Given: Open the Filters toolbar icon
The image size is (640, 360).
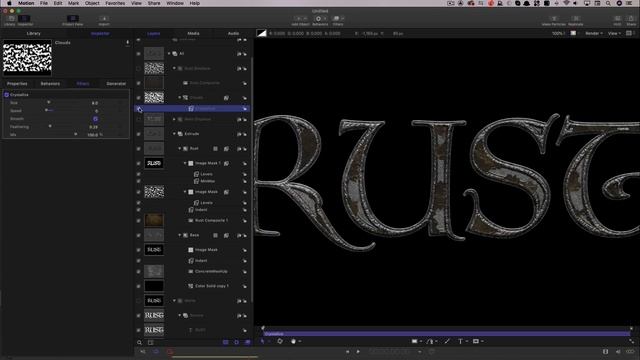Looking at the screenshot, I should click(x=338, y=20).
